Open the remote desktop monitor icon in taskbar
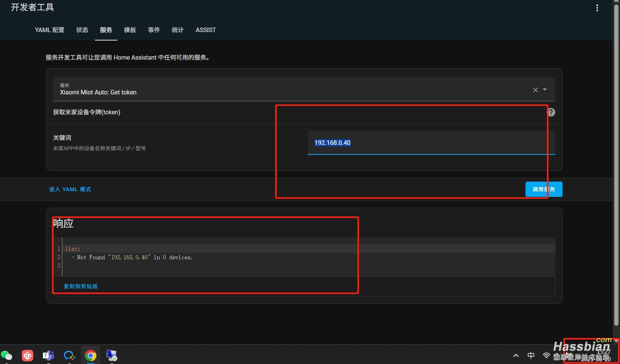620x364 pixels. tap(112, 356)
